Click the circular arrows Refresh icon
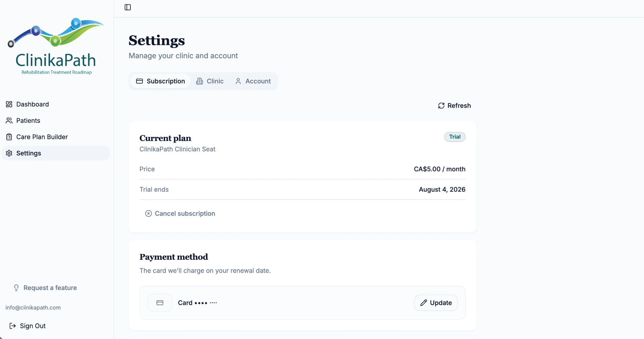This screenshot has width=644, height=339. pyautogui.click(x=441, y=106)
